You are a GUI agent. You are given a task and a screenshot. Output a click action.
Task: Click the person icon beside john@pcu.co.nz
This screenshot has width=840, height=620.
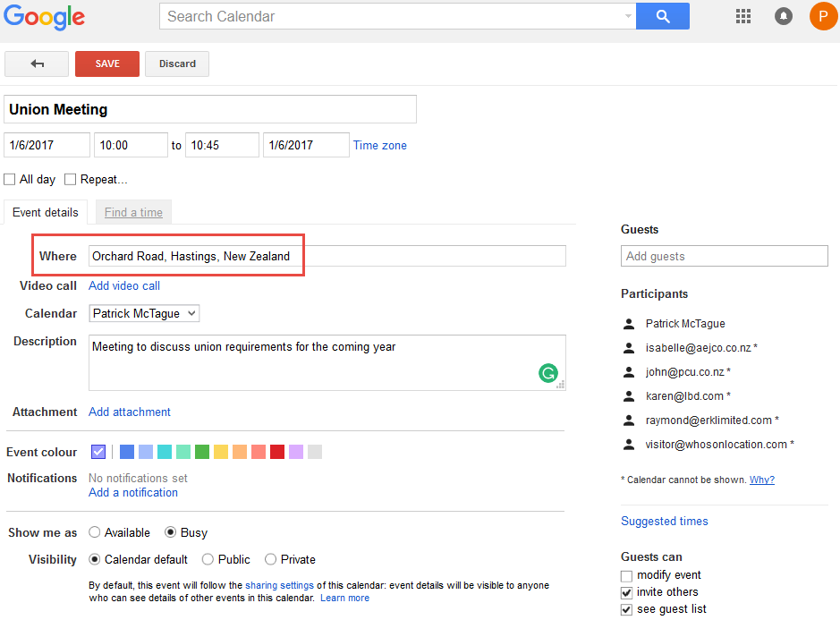pos(629,372)
